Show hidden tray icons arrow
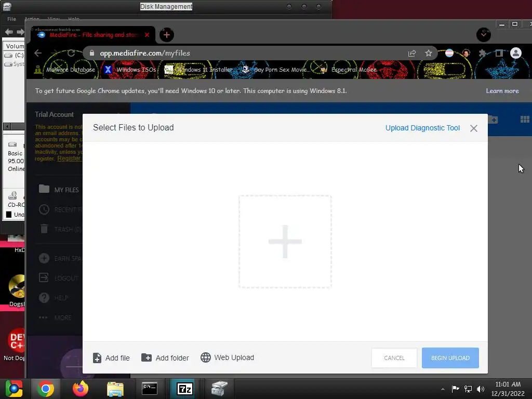This screenshot has height=399, width=532. click(x=443, y=389)
